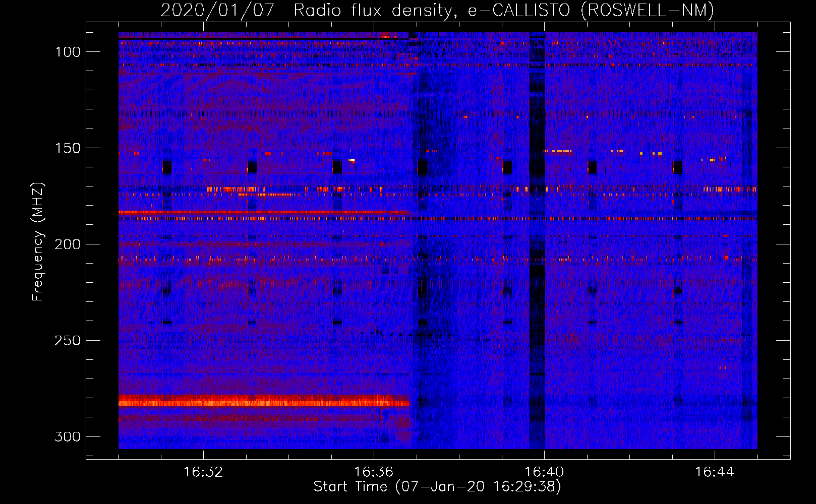Click the time tick label '16:32'
The width and height of the screenshot is (816, 504).
pos(203,472)
